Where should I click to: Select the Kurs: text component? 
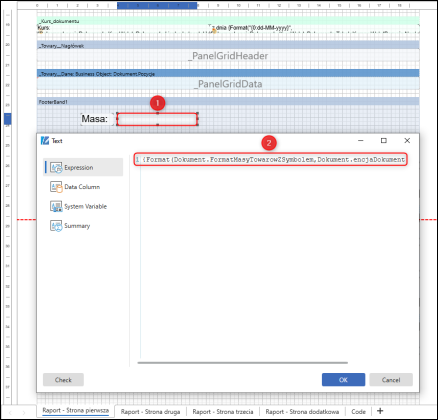click(123, 28)
